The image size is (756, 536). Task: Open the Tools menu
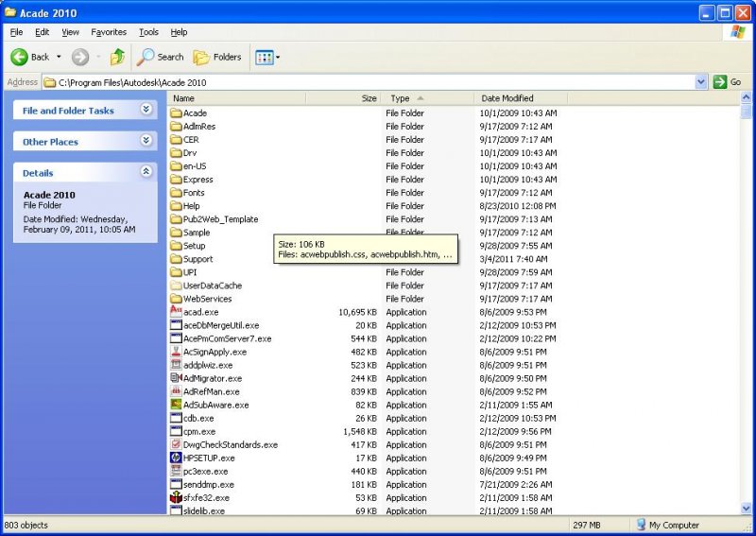click(x=148, y=32)
